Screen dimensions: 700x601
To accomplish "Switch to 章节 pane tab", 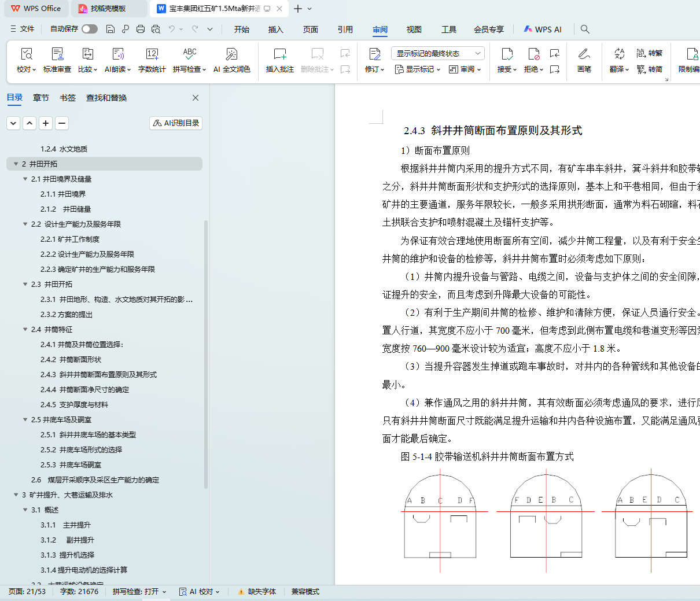I will click(41, 98).
